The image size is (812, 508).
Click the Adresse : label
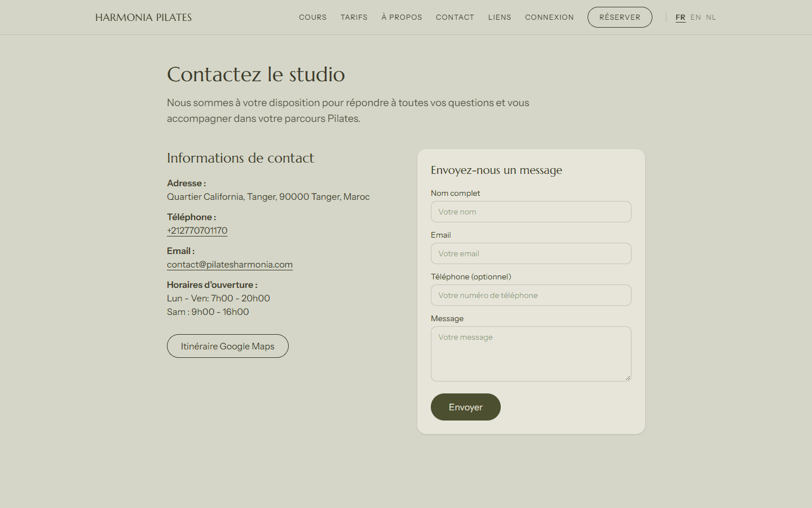(187, 183)
